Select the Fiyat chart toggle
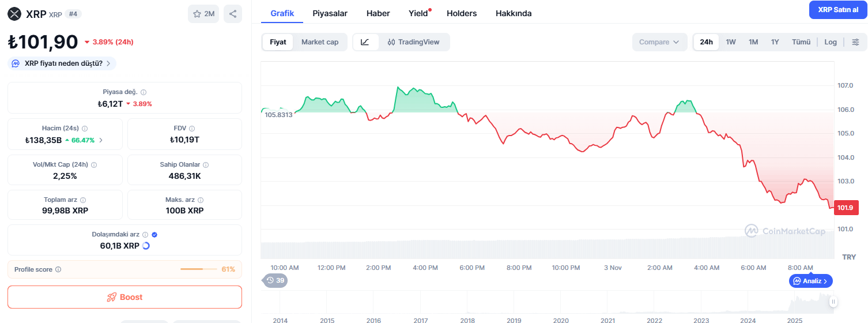 point(278,42)
